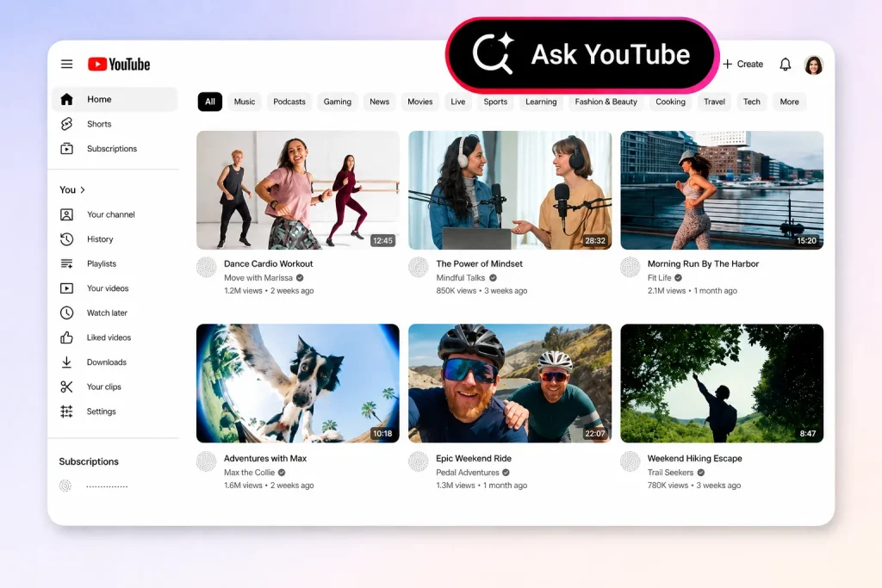Open the hamburger guide menu
The image size is (882, 588).
[66, 64]
